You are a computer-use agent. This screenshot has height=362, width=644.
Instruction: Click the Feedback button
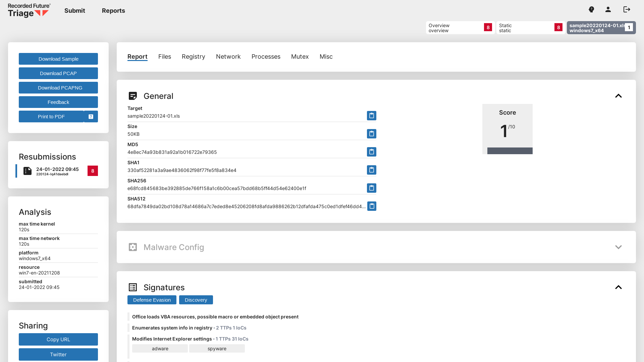pyautogui.click(x=58, y=102)
